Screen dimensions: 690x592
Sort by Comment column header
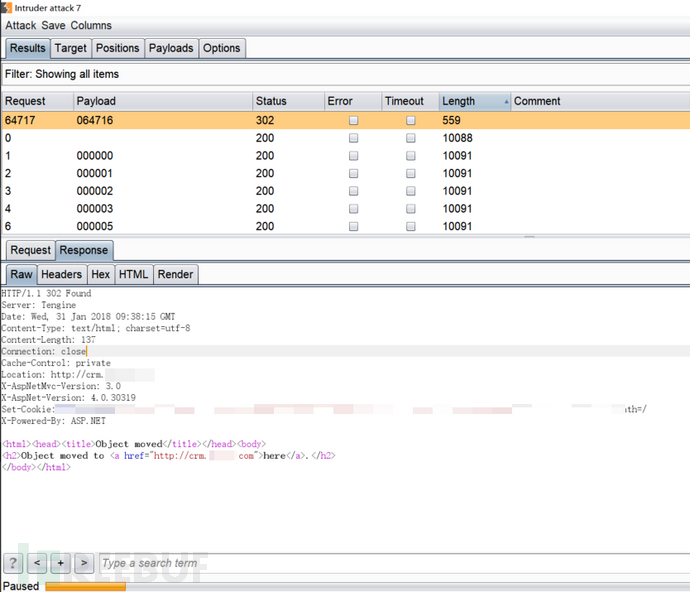pyautogui.click(x=600, y=101)
